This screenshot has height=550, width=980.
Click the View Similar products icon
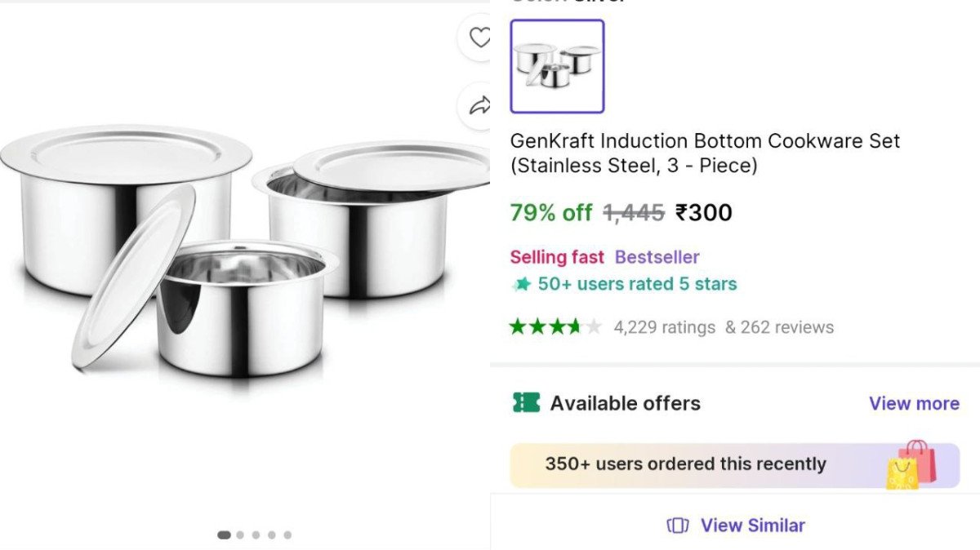(x=679, y=526)
